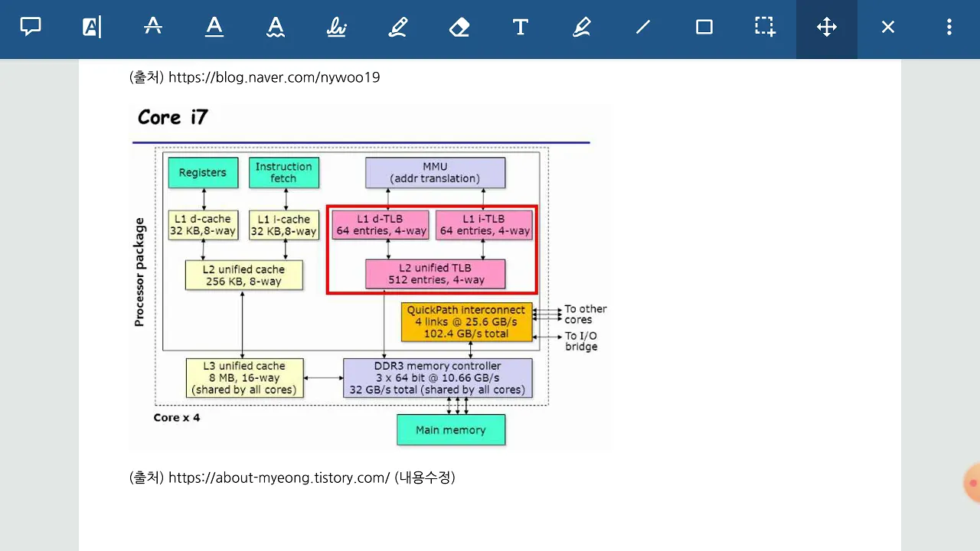980x551 pixels.
Task: Choose the freehand highlighter tool
Action: pyautogui.click(x=582, y=28)
